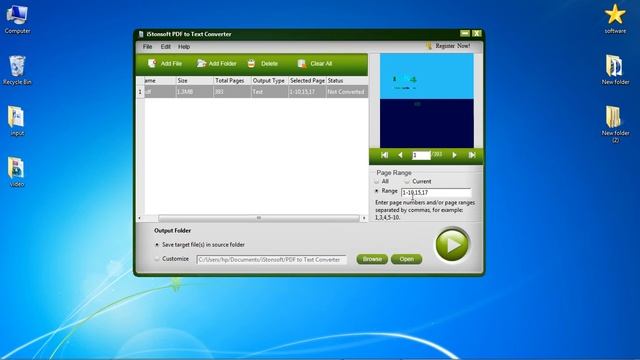Click the file list right scroll arrow
This screenshot has width=640, height=360.
click(364, 218)
